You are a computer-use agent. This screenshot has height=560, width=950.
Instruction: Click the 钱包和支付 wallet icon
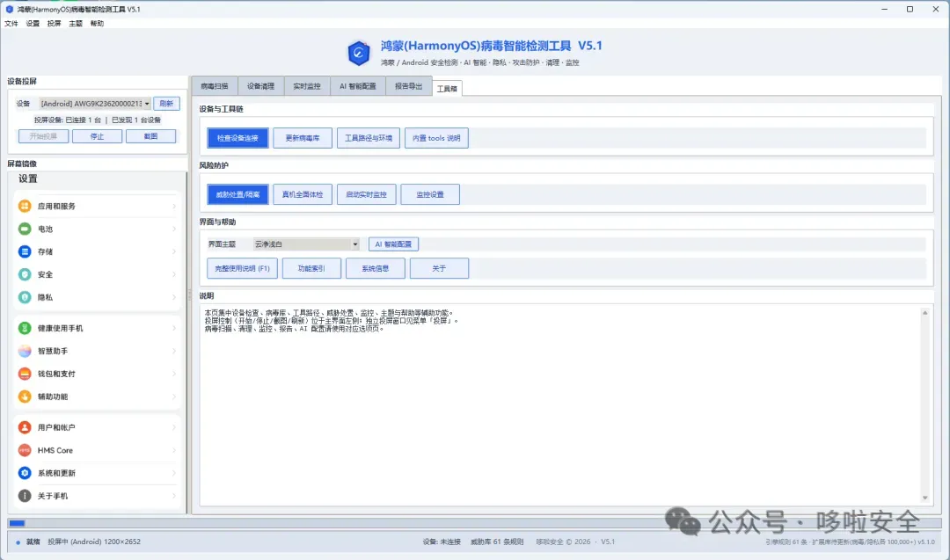click(25, 374)
